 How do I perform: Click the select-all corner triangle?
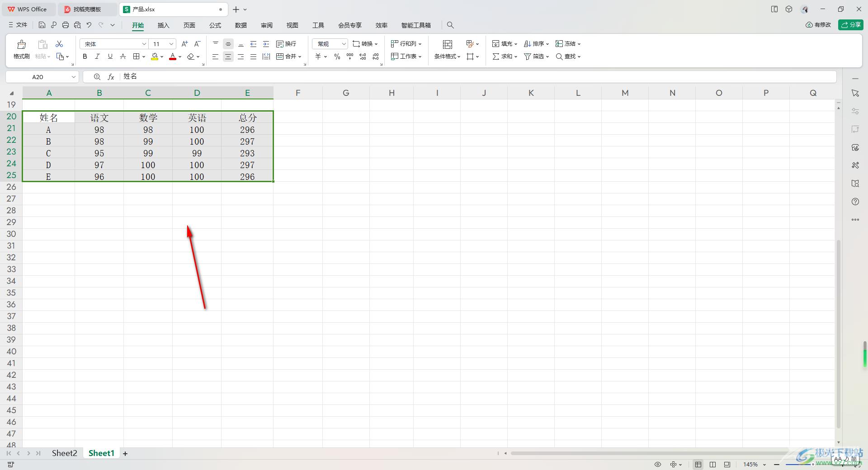(x=12, y=93)
